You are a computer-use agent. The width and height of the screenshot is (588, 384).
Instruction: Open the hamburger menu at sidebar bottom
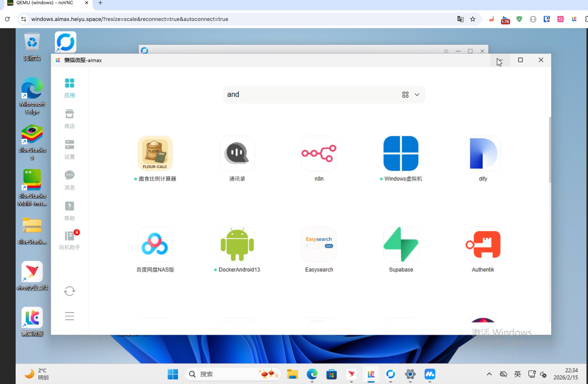(x=69, y=316)
